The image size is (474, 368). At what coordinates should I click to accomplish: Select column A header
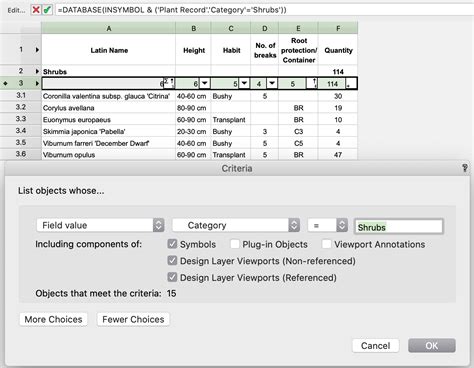(109, 28)
